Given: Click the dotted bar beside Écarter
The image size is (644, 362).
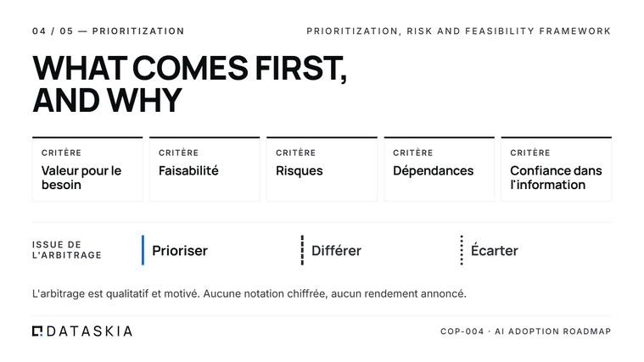Looking at the screenshot, I should click(x=462, y=250).
